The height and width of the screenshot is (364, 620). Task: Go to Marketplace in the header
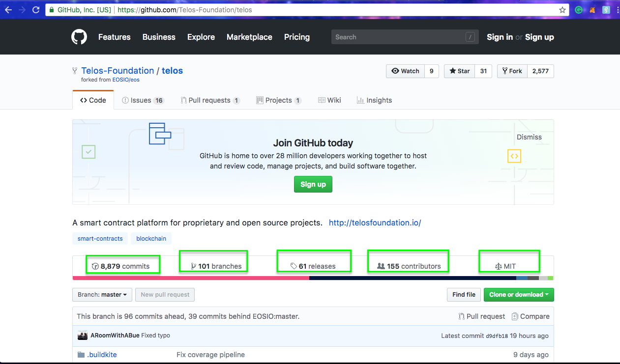click(x=249, y=37)
